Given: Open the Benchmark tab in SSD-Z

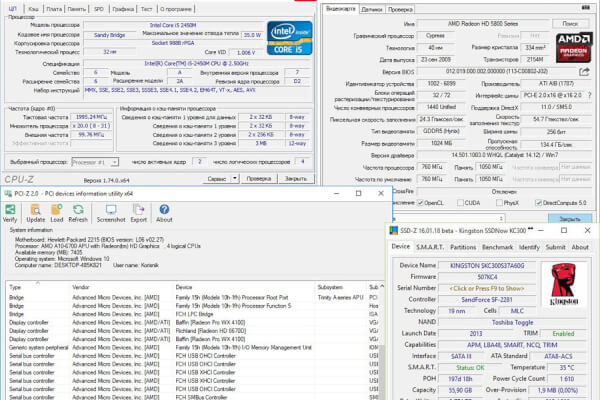Looking at the screenshot, I should [x=497, y=247].
